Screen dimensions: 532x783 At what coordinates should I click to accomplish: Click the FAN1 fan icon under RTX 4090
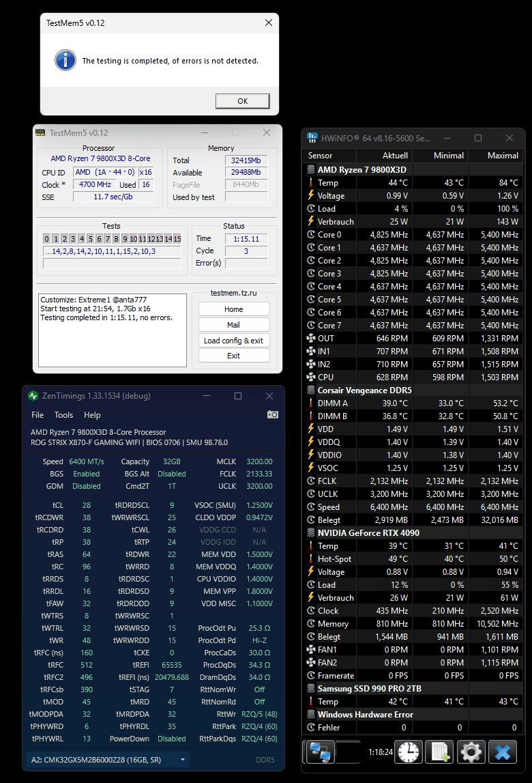coord(311,650)
